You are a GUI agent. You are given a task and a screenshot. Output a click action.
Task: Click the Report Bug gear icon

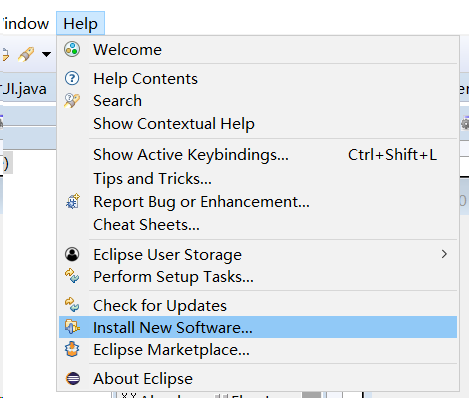(73, 201)
